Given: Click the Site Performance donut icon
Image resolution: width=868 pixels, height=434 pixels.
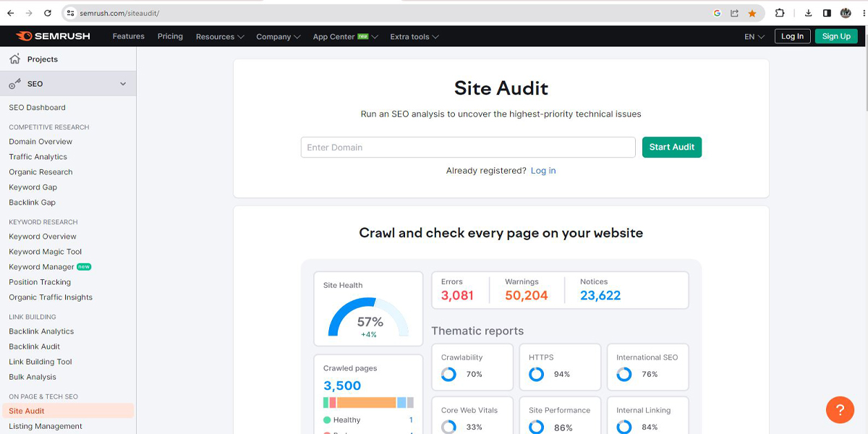Looking at the screenshot, I should (x=536, y=427).
